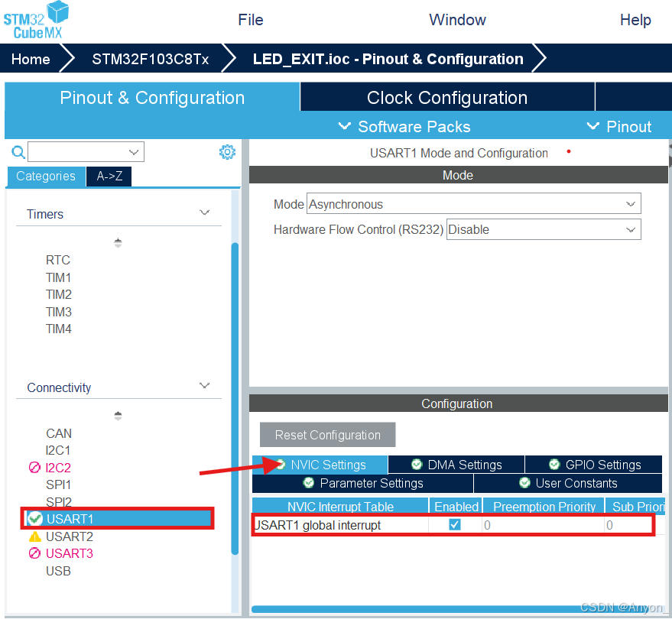672x619 pixels.
Task: Click the STM32CubeMX logo
Action: tap(36, 21)
